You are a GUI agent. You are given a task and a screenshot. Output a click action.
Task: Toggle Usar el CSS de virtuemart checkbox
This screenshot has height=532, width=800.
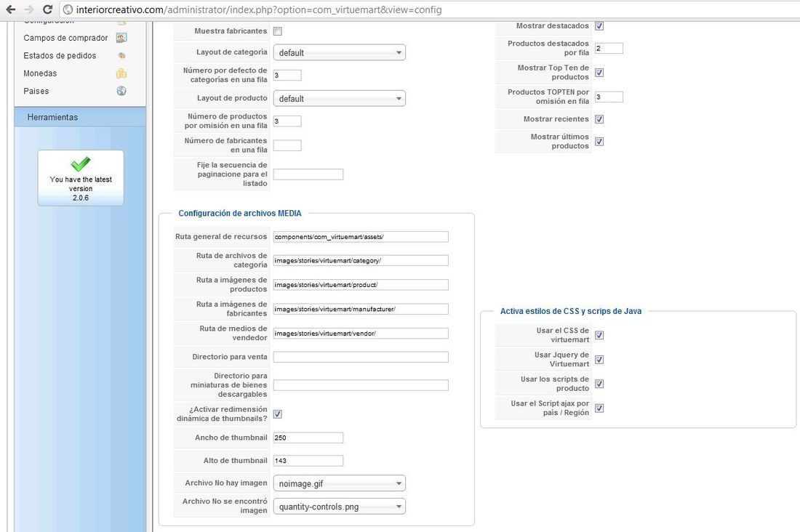tap(599, 335)
